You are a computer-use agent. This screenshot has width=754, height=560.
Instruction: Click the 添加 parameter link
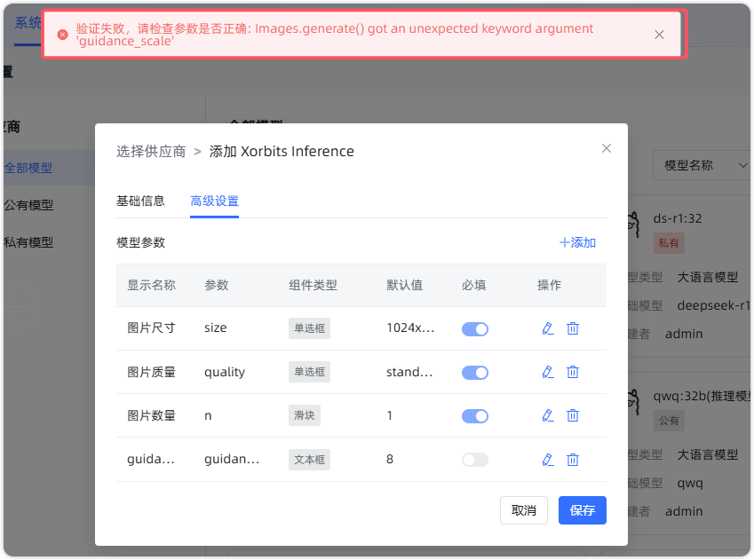tap(577, 242)
